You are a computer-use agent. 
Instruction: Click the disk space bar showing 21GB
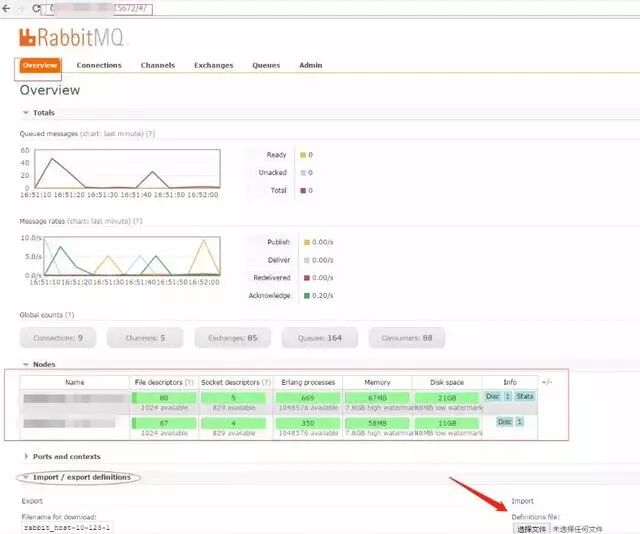click(x=447, y=398)
